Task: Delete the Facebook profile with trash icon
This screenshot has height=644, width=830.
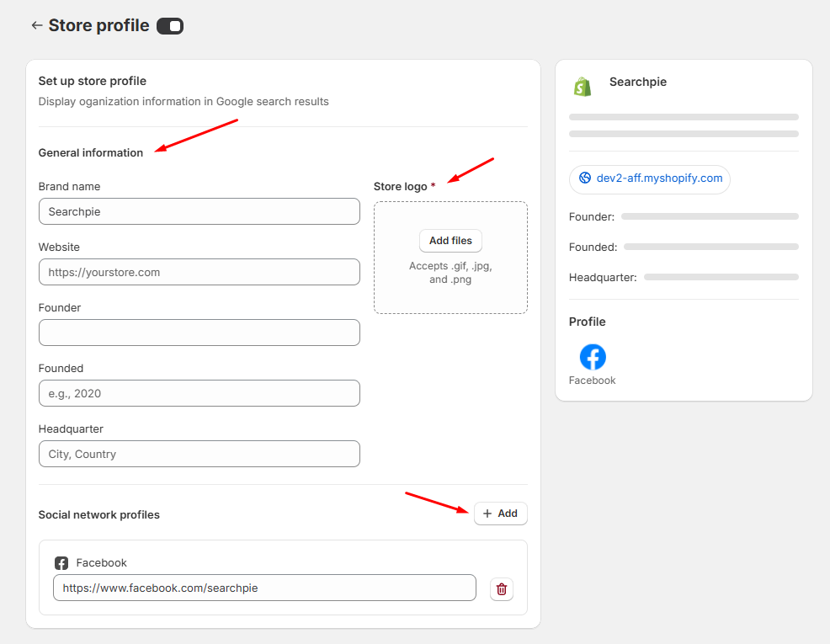Action: point(502,589)
